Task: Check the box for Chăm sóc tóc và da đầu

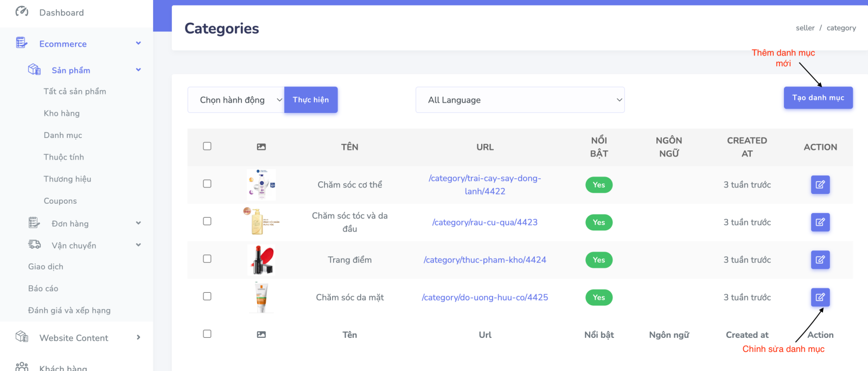Action: click(x=207, y=221)
